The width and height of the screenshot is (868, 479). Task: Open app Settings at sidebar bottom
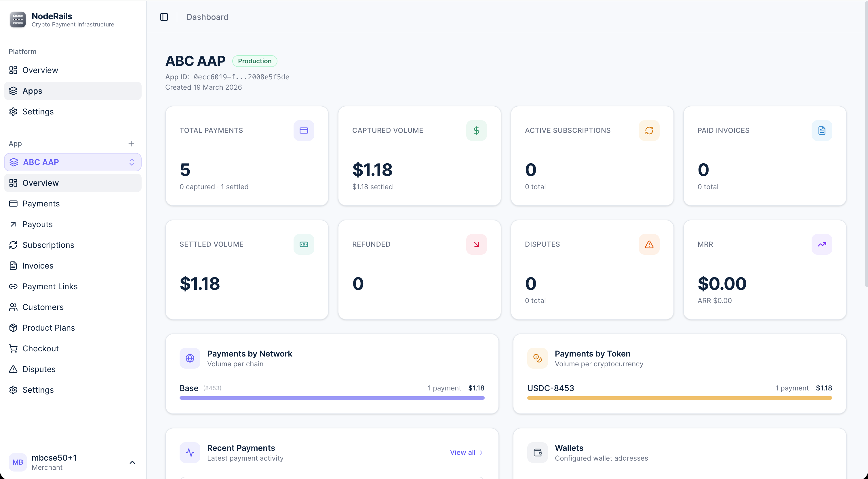[x=38, y=390]
